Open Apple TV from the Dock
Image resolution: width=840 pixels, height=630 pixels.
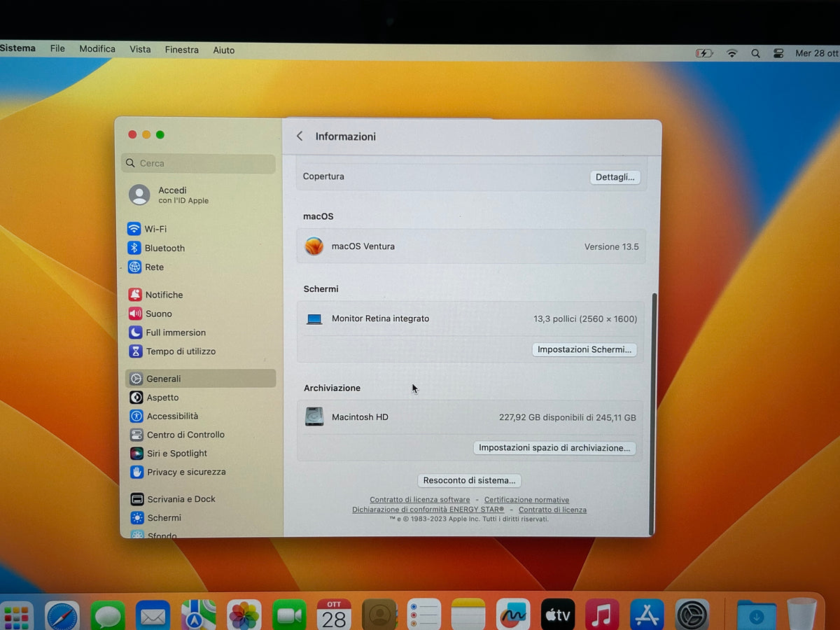point(558,615)
